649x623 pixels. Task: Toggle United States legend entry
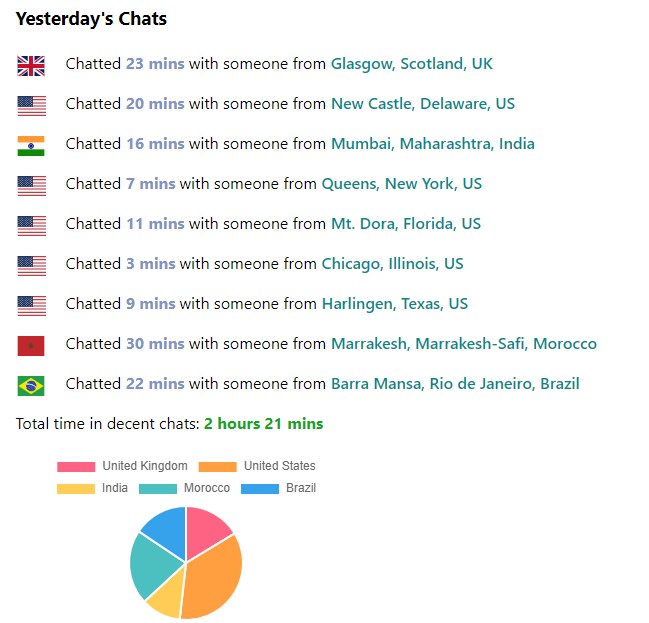tap(258, 466)
